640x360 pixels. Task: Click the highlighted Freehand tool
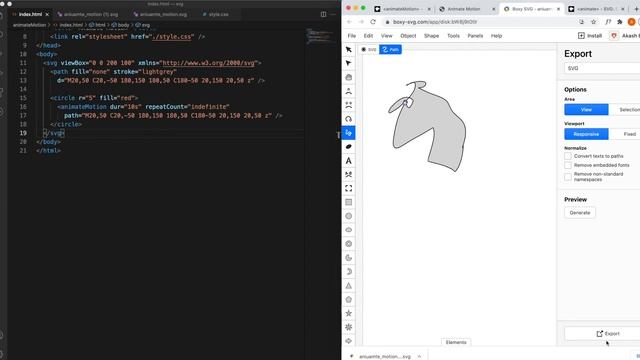pyautogui.click(x=349, y=133)
